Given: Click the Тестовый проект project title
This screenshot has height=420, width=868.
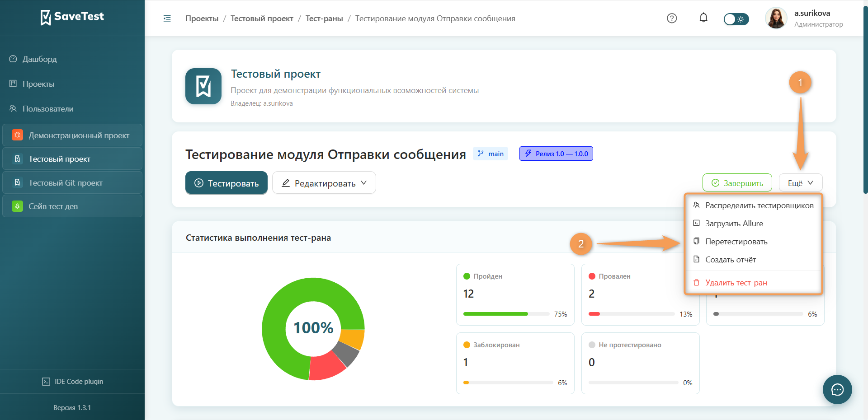Looking at the screenshot, I should (276, 74).
